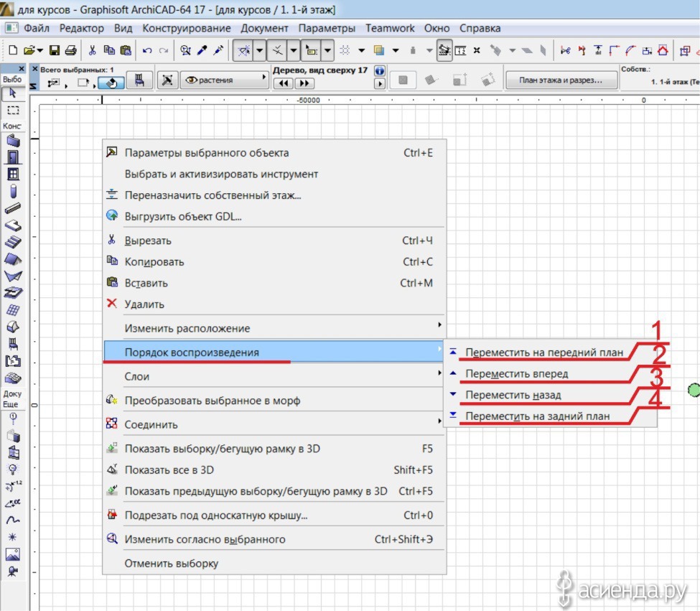Open the "Документ" menu
Viewport: 700px width, 611px height.
(x=264, y=28)
